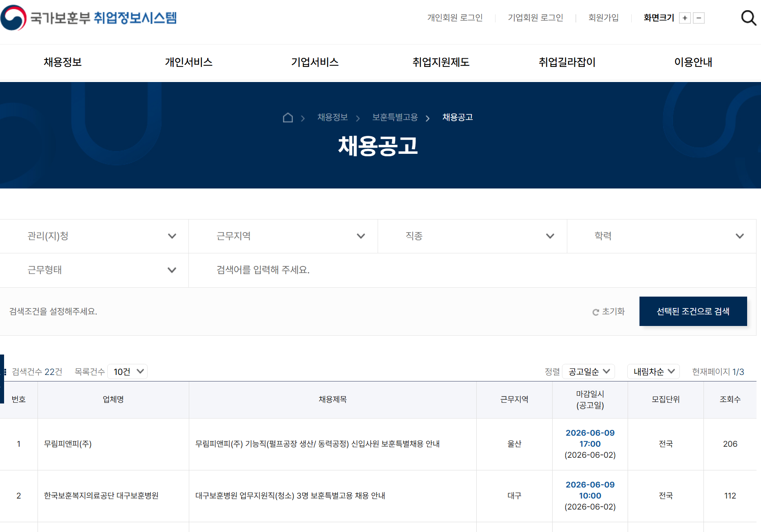The image size is (761, 532).
Task: Click 기업회원 로그인 link
Action: pos(535,18)
